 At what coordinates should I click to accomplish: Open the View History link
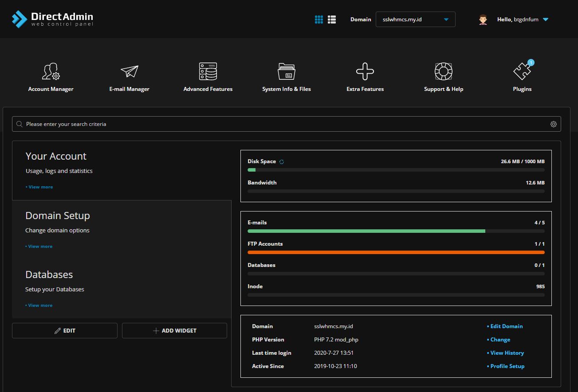(x=506, y=353)
